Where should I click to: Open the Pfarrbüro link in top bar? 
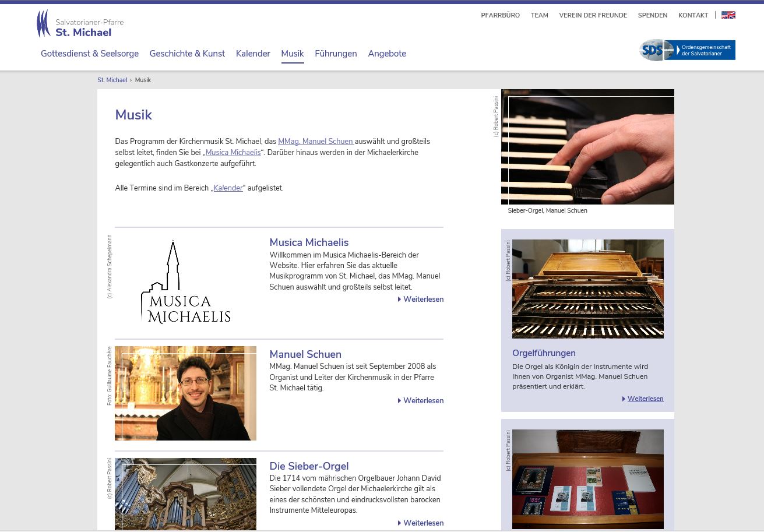coord(500,15)
